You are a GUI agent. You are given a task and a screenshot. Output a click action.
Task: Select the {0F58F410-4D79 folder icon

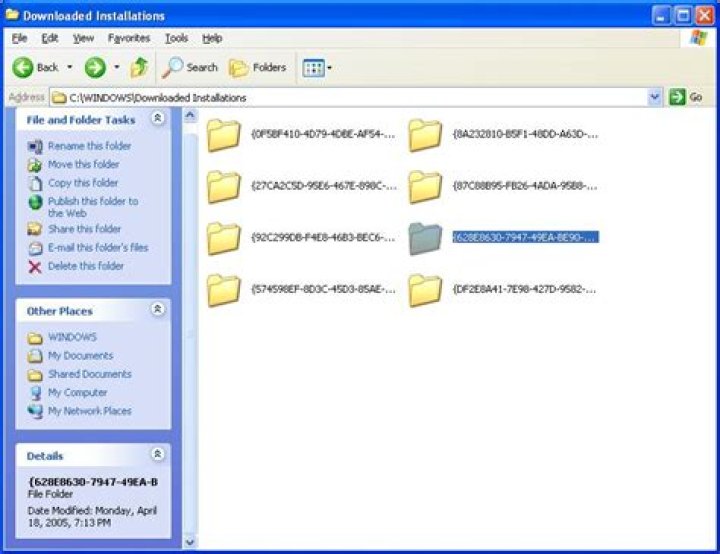coord(224,135)
